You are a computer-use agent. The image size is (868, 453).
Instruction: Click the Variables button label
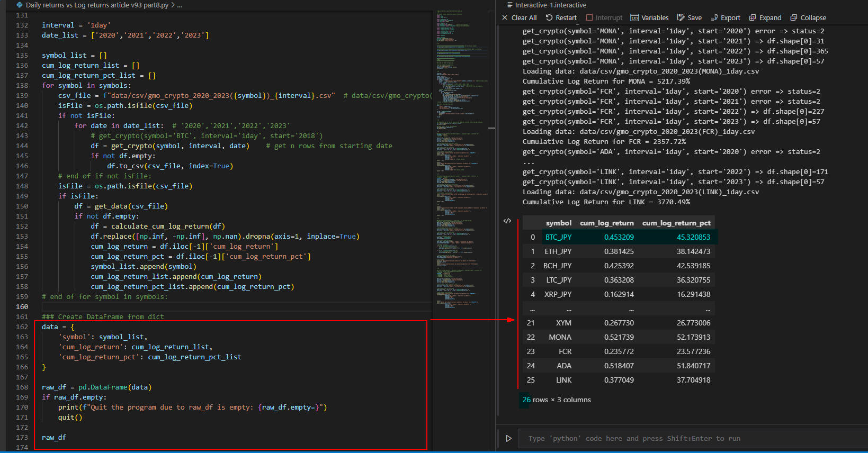click(x=655, y=17)
